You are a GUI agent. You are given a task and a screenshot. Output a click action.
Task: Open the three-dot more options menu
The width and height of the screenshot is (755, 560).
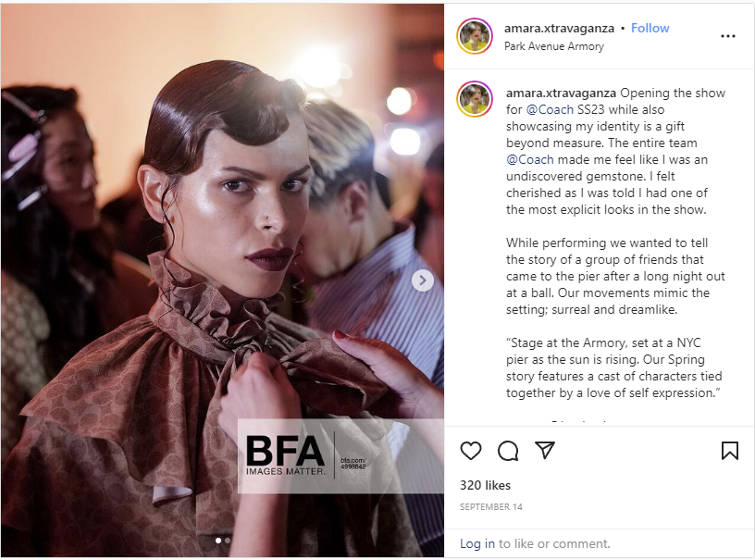(727, 36)
